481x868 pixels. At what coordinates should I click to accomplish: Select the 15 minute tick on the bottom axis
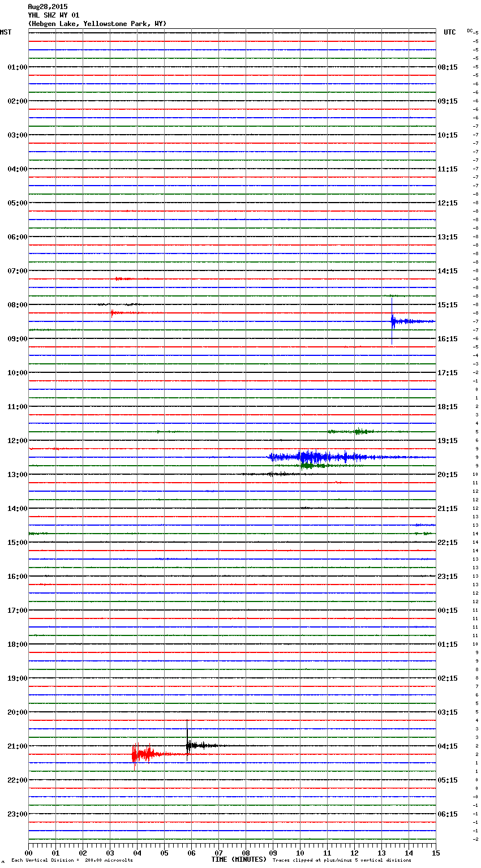coord(435,853)
